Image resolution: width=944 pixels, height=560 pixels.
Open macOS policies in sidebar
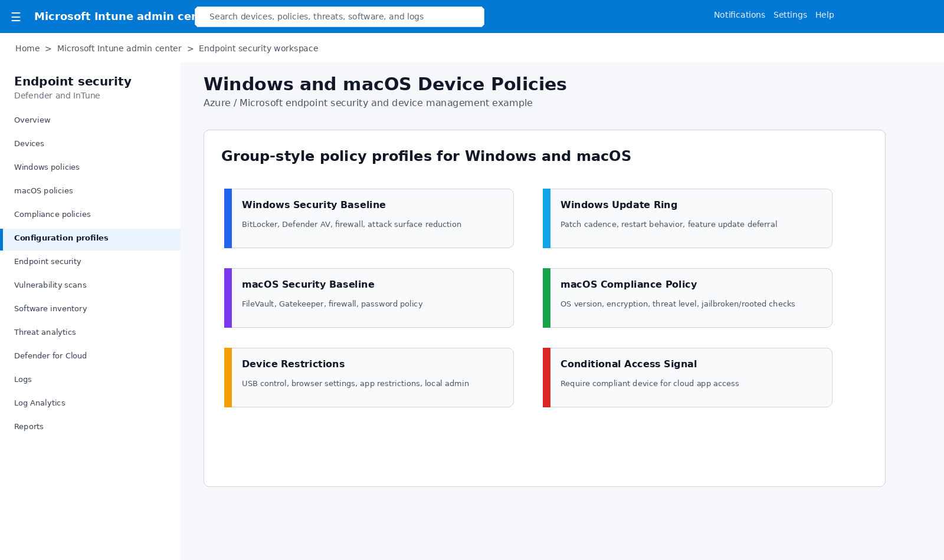(90, 191)
